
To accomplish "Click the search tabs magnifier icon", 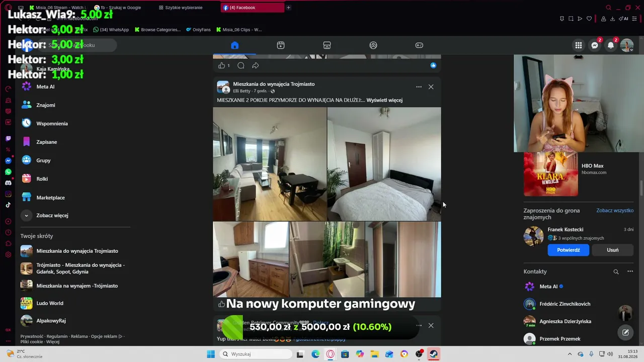I will pos(608,8).
